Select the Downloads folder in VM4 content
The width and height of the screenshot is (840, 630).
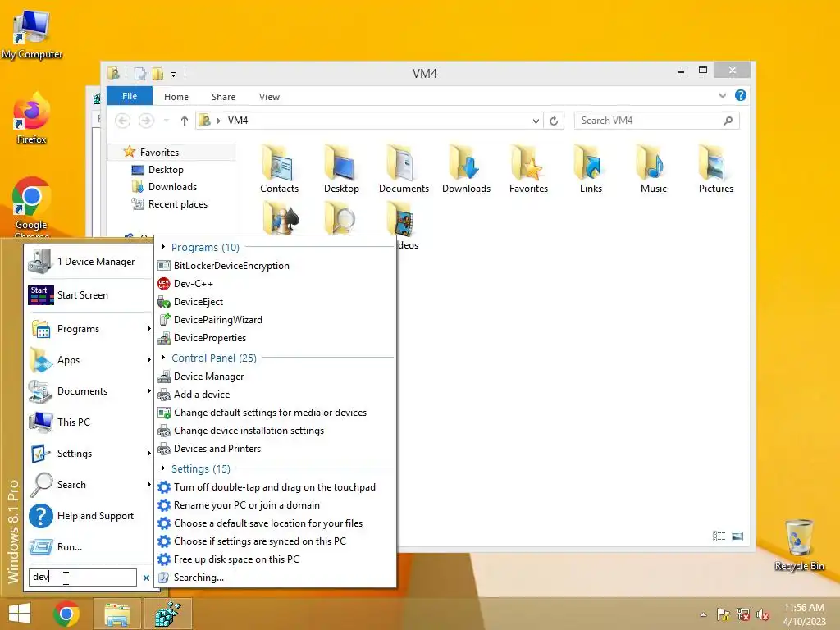click(466, 169)
